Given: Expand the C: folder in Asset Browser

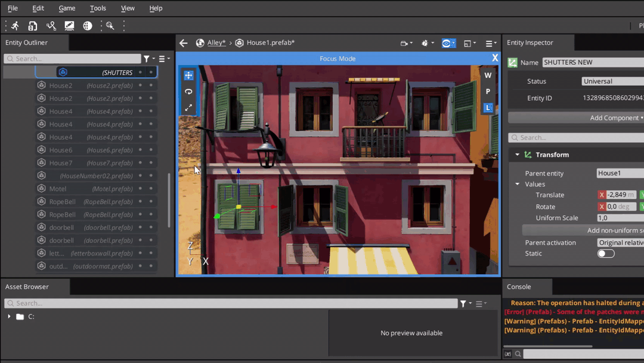Looking at the screenshot, I should tap(9, 316).
